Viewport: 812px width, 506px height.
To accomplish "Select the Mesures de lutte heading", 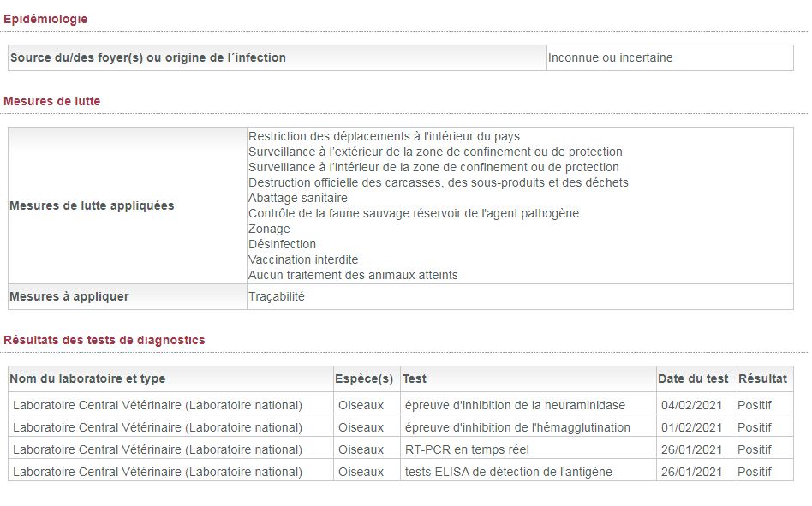I will [51, 101].
